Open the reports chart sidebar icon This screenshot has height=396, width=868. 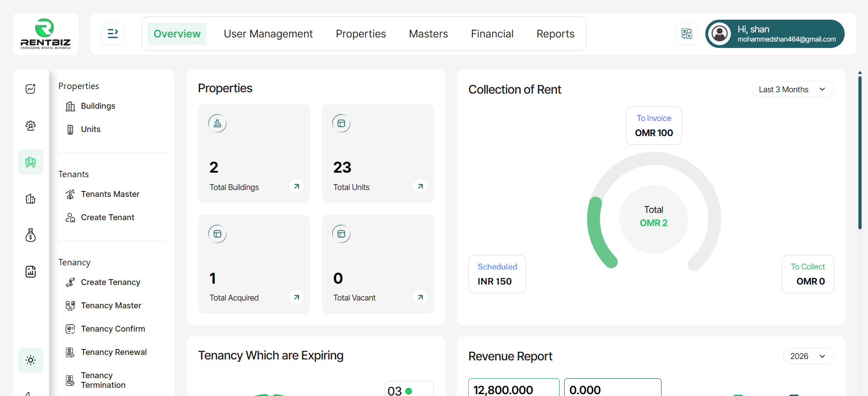[x=31, y=272]
